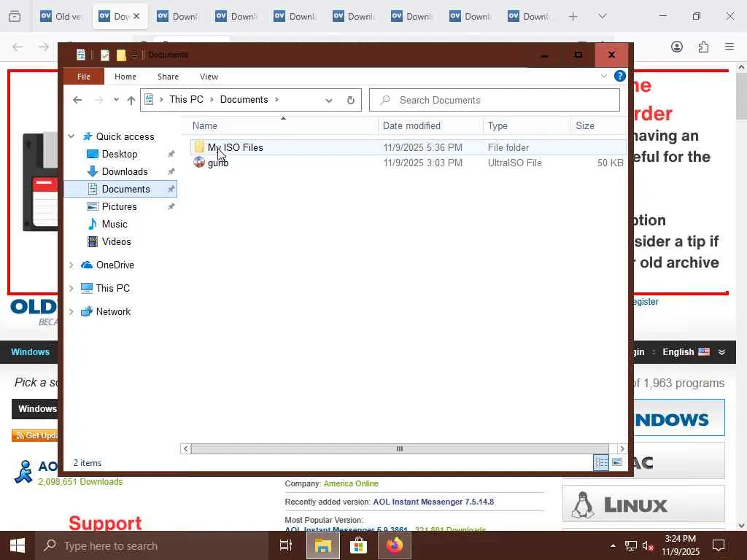Expand the Network tree node
Image resolution: width=747 pixels, height=560 pixels.
point(71,311)
